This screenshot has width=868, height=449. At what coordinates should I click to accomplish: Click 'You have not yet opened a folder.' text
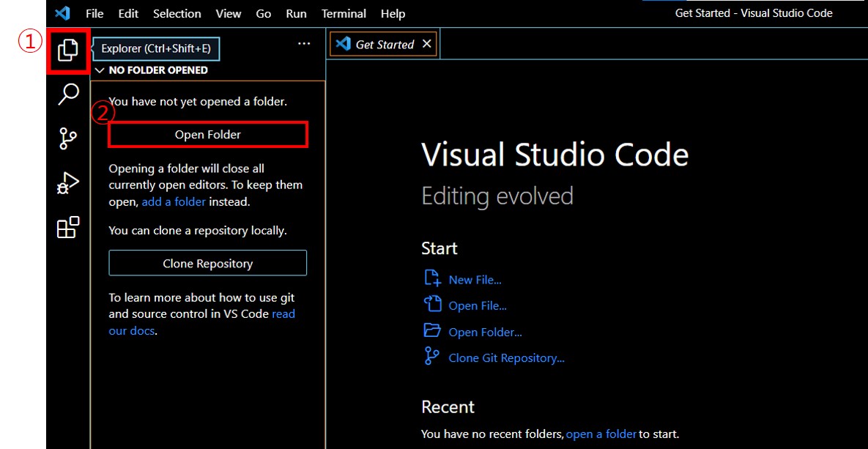pyautogui.click(x=199, y=102)
